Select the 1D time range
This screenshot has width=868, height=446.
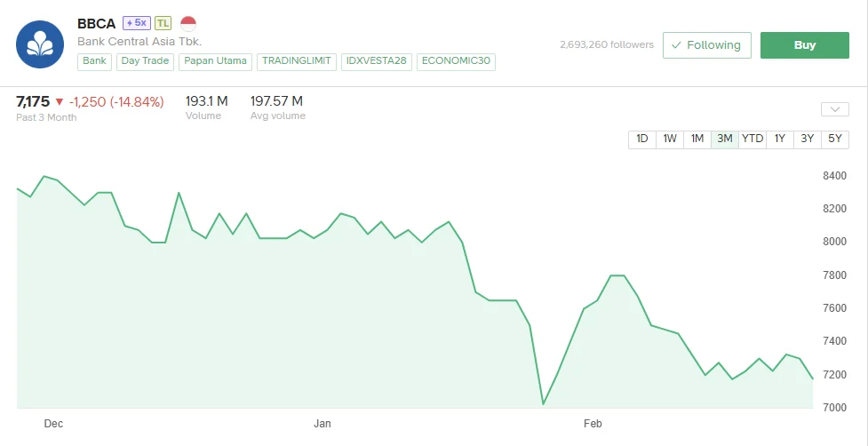pyautogui.click(x=642, y=139)
